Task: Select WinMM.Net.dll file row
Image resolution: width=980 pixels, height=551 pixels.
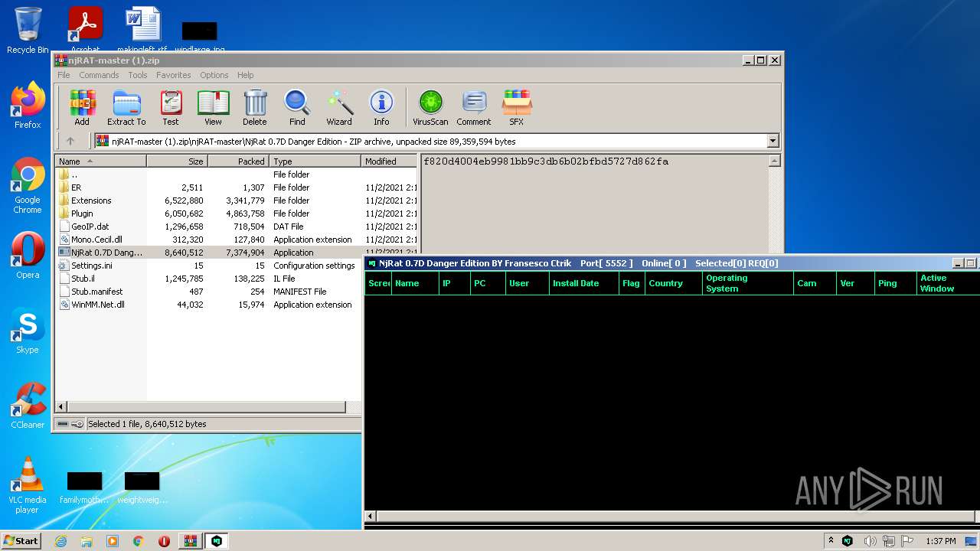Action: [x=208, y=305]
